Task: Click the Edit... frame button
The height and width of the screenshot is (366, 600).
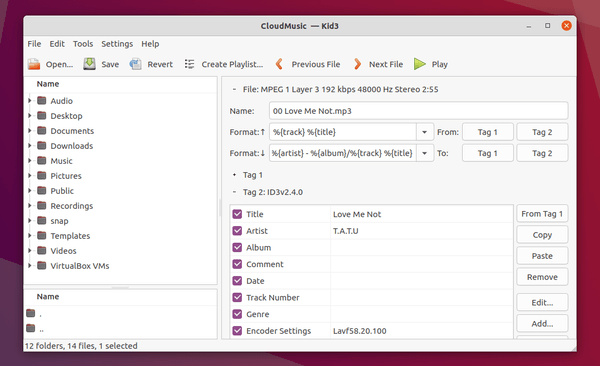Action: pyautogui.click(x=542, y=302)
